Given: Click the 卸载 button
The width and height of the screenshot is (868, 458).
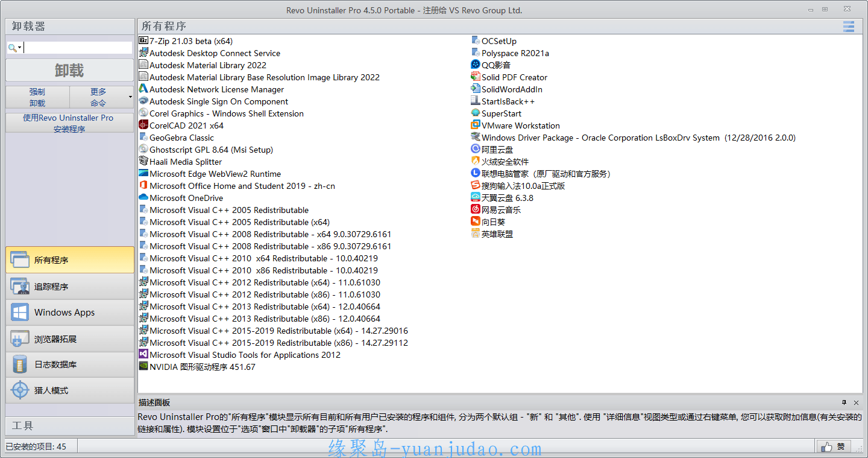Looking at the screenshot, I should coord(70,70).
